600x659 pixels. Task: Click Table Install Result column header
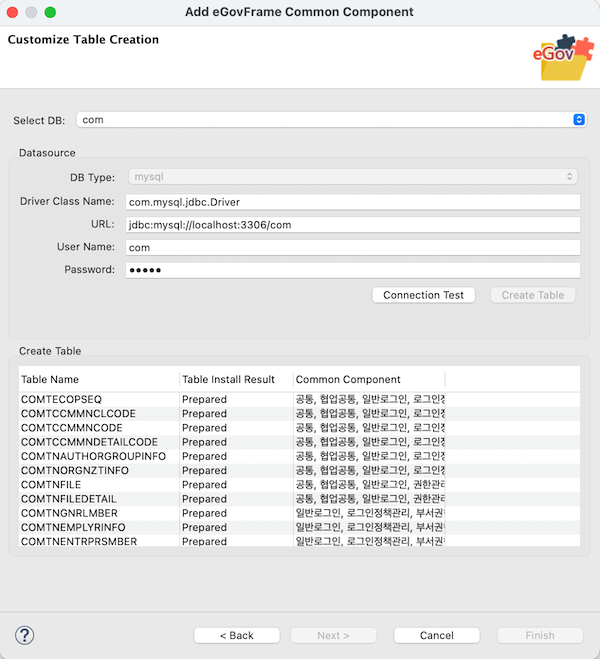(236, 380)
